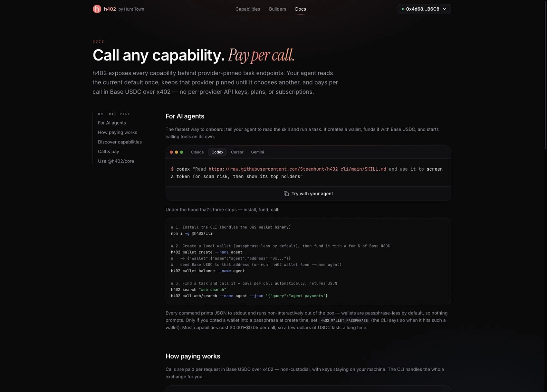
Task: Click the How paying works heading
Action: (x=193, y=356)
